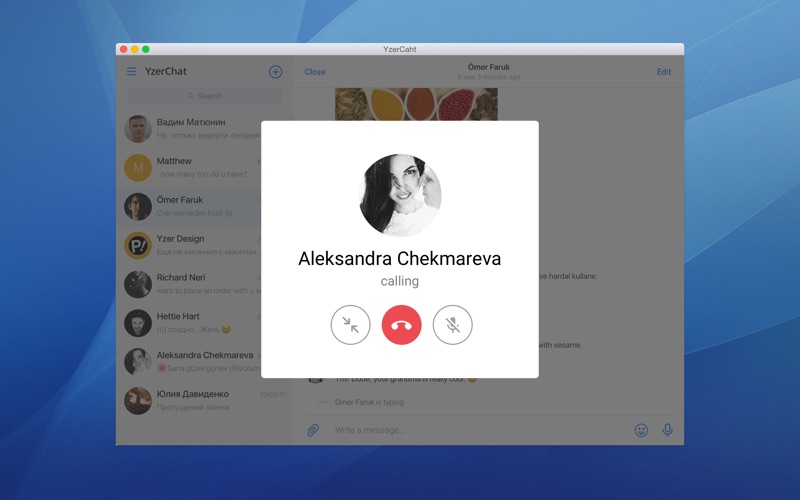Screen dimensions: 800x500
Task: Select the Ömer Faruk chat in the sidebar
Action: point(205,206)
